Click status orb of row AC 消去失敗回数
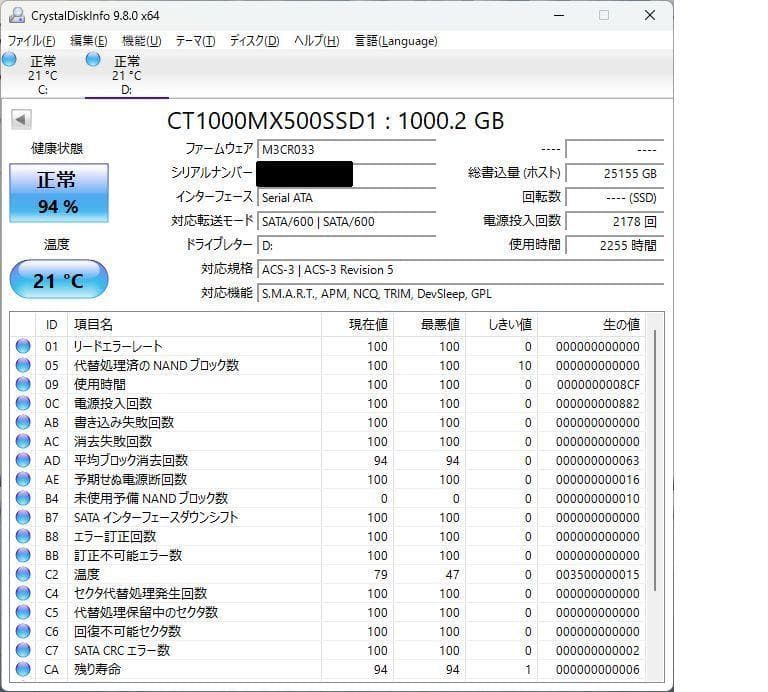Viewport: 768px width, 692px height. coord(23,441)
